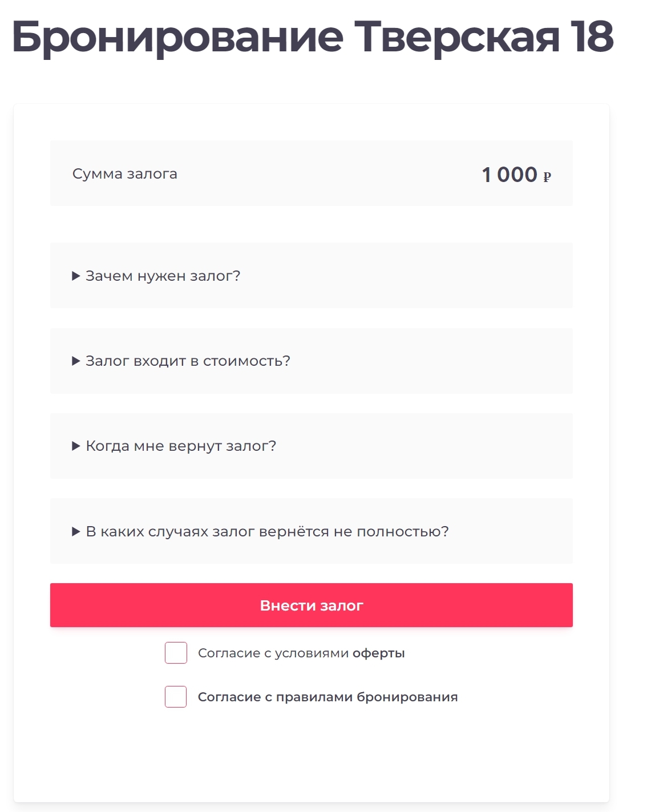This screenshot has width=647, height=812.
Task: Expand the "Зачем нужен залог?" question
Action: (163, 276)
